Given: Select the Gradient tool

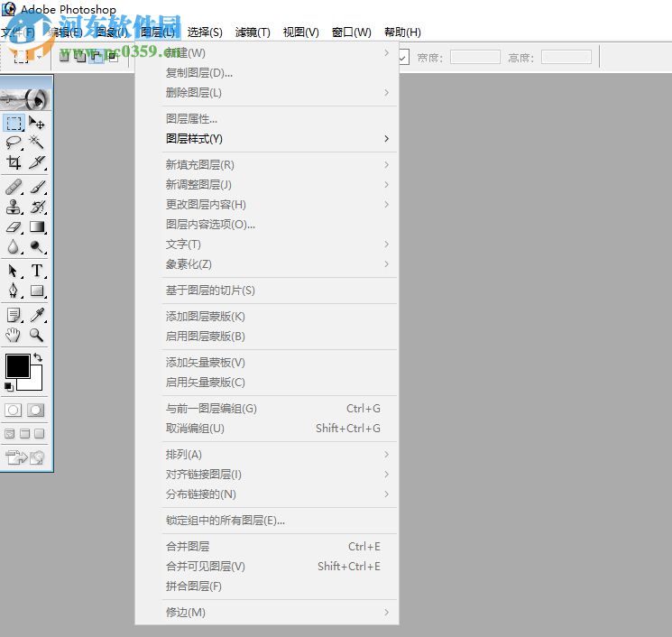Looking at the screenshot, I should point(37,226).
